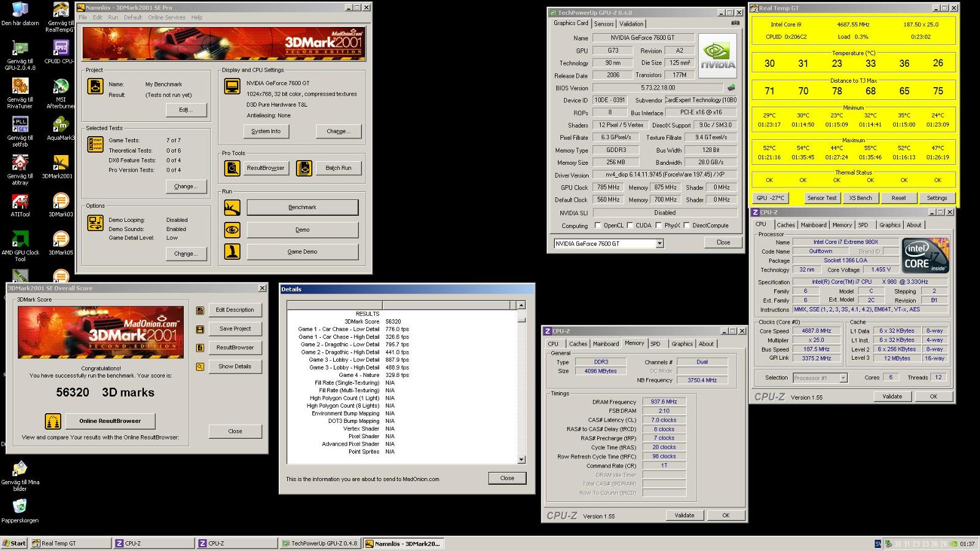Close the Details results dialog
Image resolution: width=980 pixels, height=551 pixels.
pyautogui.click(x=507, y=478)
